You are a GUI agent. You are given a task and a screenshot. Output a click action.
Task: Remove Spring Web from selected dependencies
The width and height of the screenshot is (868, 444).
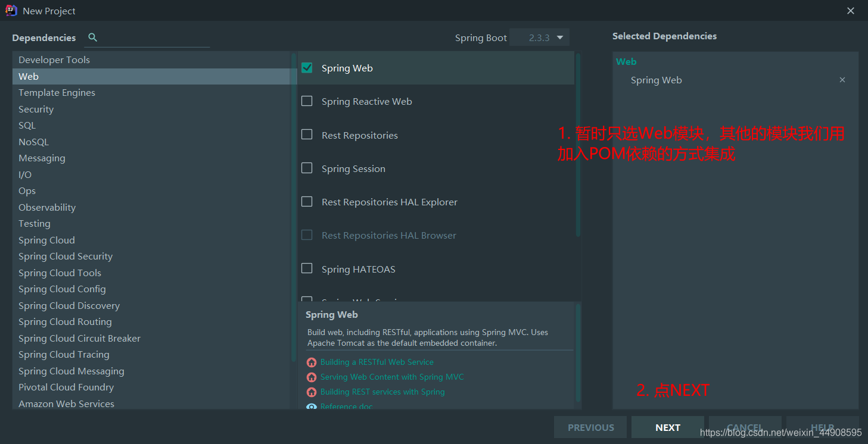coord(842,80)
